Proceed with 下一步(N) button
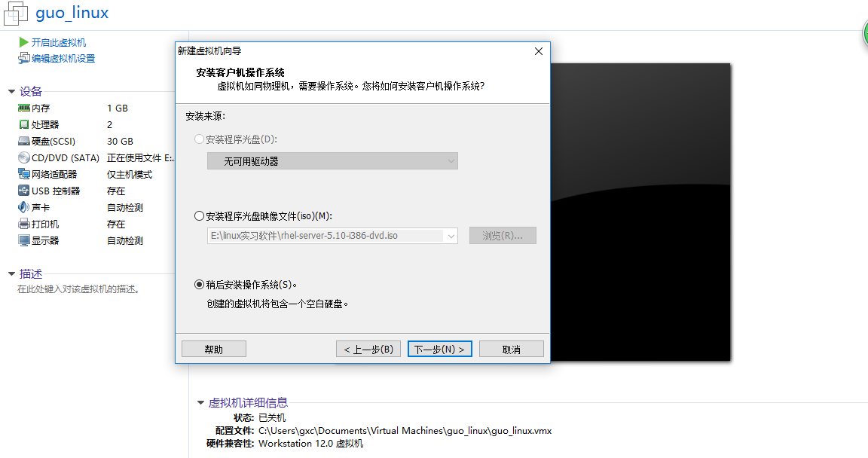The width and height of the screenshot is (868, 458). pos(439,349)
